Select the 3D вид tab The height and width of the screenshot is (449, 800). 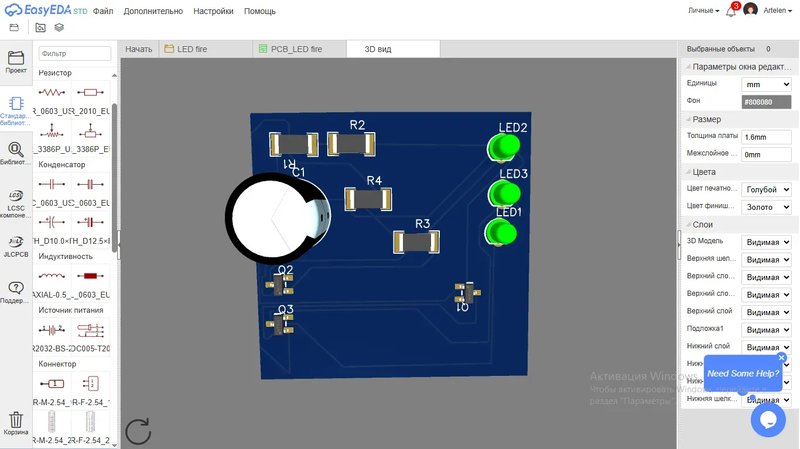393,49
